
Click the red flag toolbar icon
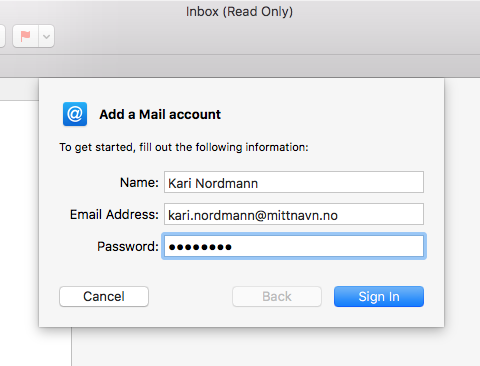tap(25, 36)
